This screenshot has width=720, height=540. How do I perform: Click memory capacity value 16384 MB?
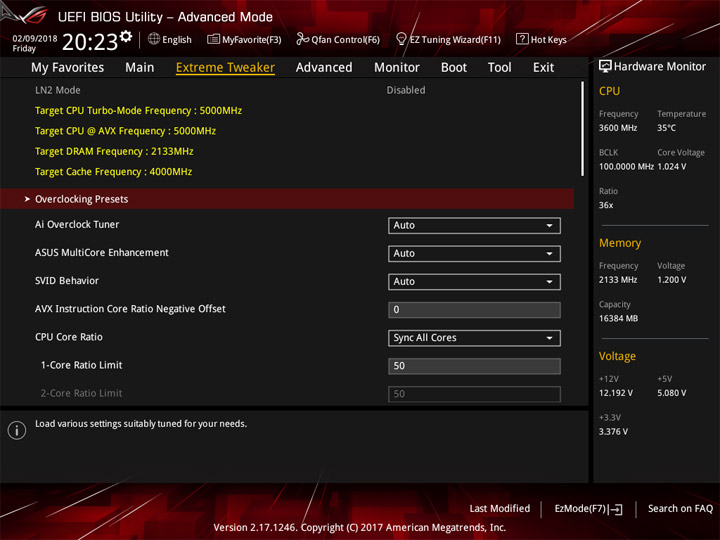(x=619, y=319)
